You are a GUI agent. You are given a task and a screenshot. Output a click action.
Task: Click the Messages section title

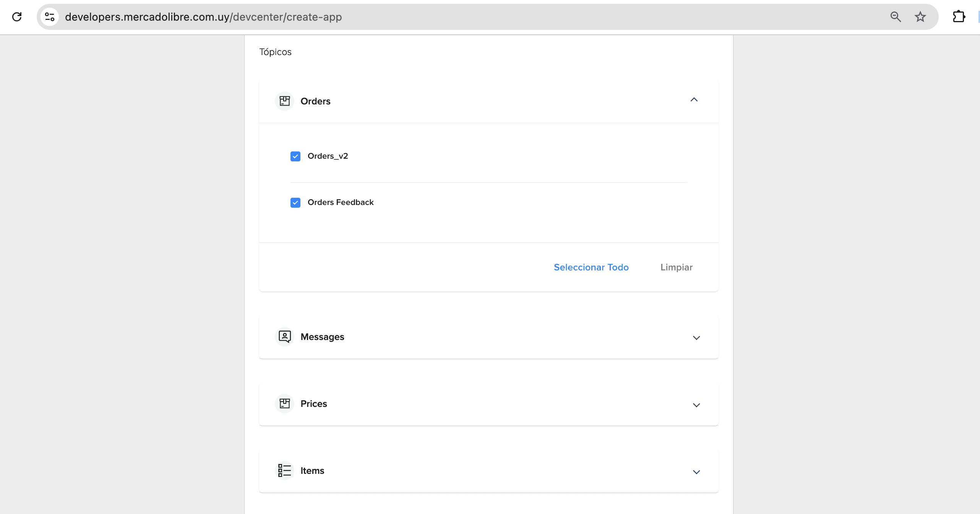pyautogui.click(x=322, y=337)
